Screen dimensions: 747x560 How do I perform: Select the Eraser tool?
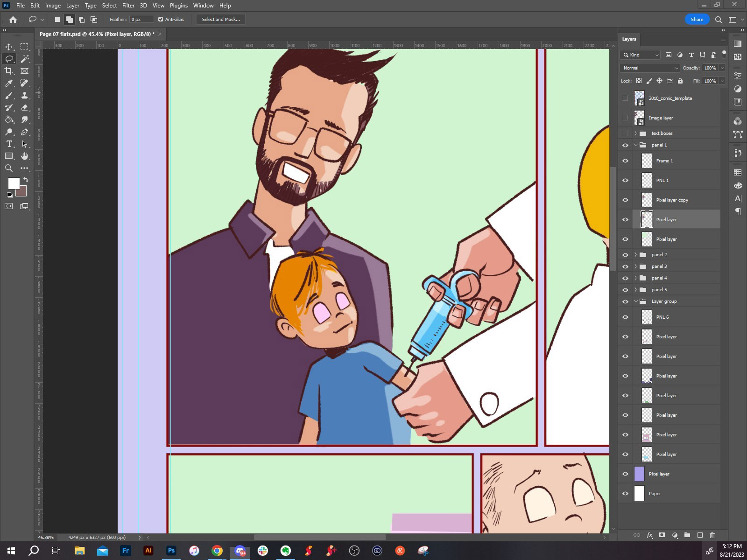coord(25,107)
